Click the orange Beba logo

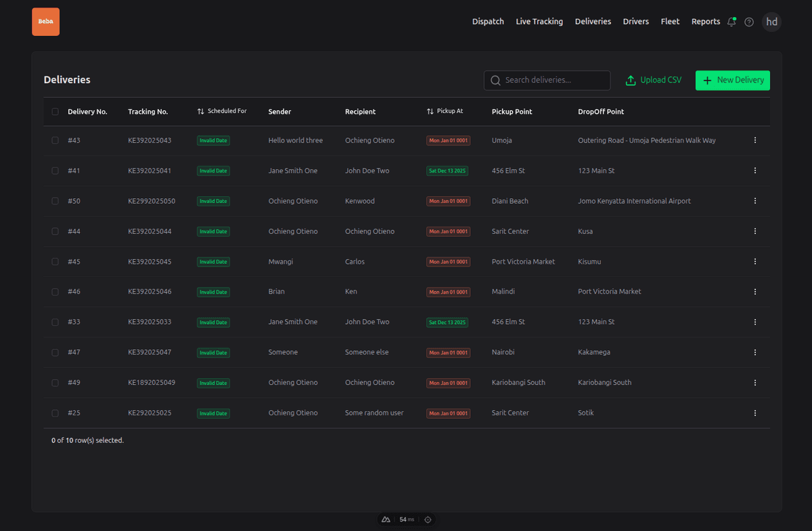point(45,22)
